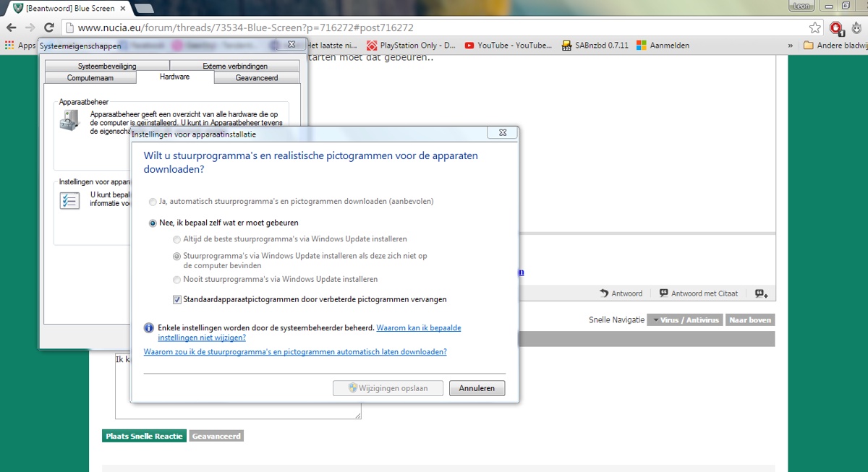868x472 pixels.
Task: Click the device installation settings checklist icon
Action: pos(69,200)
